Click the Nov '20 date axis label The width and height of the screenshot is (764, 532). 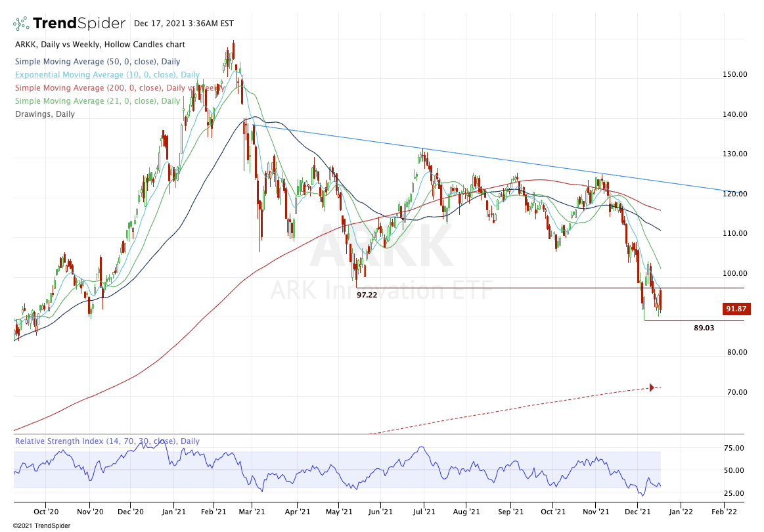pyautogui.click(x=90, y=512)
